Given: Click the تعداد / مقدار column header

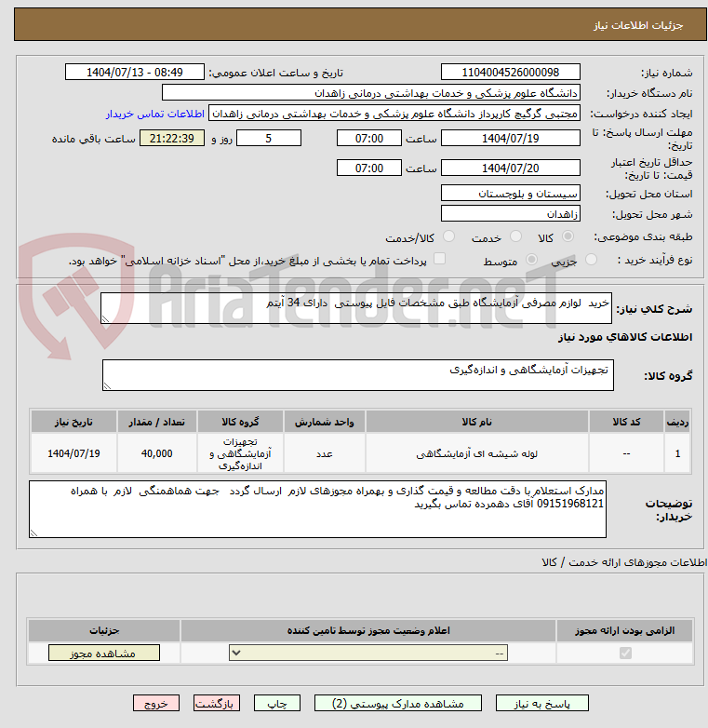Looking at the screenshot, I should 157,422.
